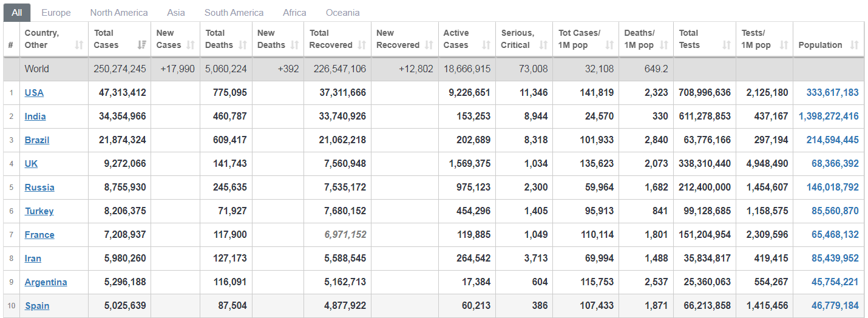Sort by Total Deaths arrow icon
Viewport: 868px width, 318px height.
click(243, 45)
